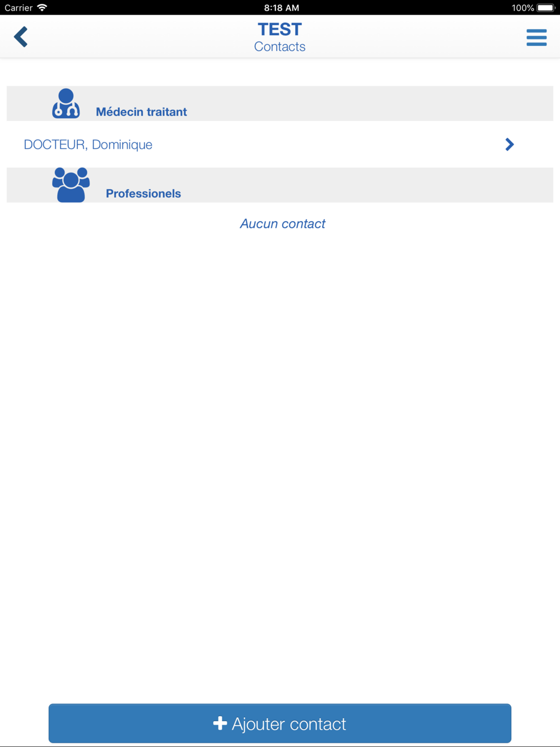
Task: Click the Professionels label text
Action: pos(143,194)
